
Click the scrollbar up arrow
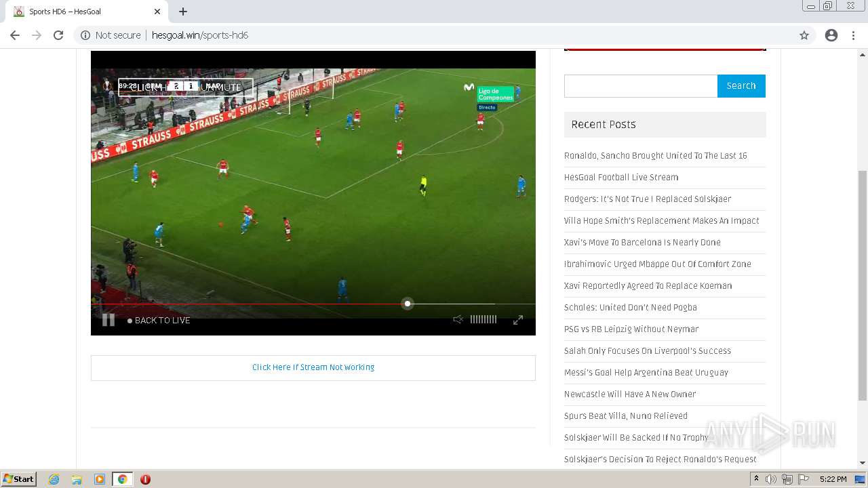[x=863, y=54]
